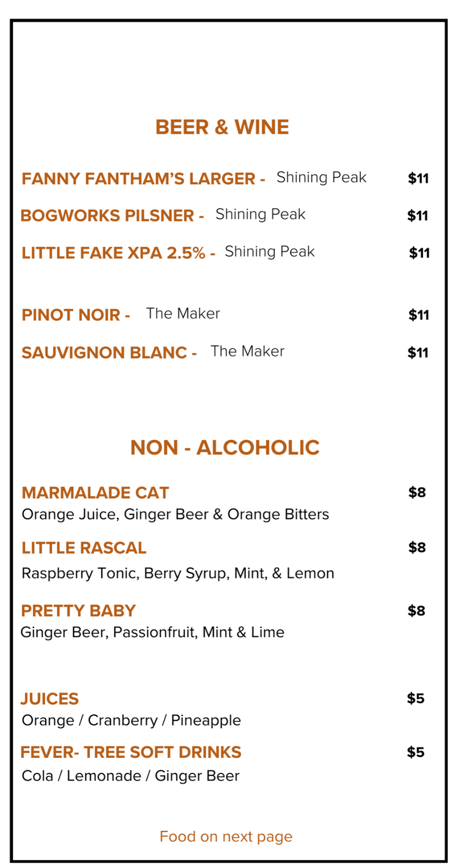Screen dimensions: 455x868
Task: Click the BEER & WINE heading
Action: click(222, 127)
